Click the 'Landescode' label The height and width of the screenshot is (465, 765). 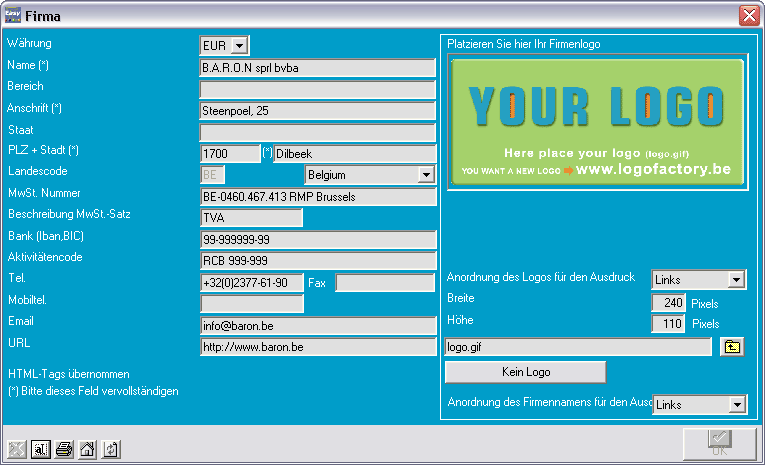(x=38, y=171)
